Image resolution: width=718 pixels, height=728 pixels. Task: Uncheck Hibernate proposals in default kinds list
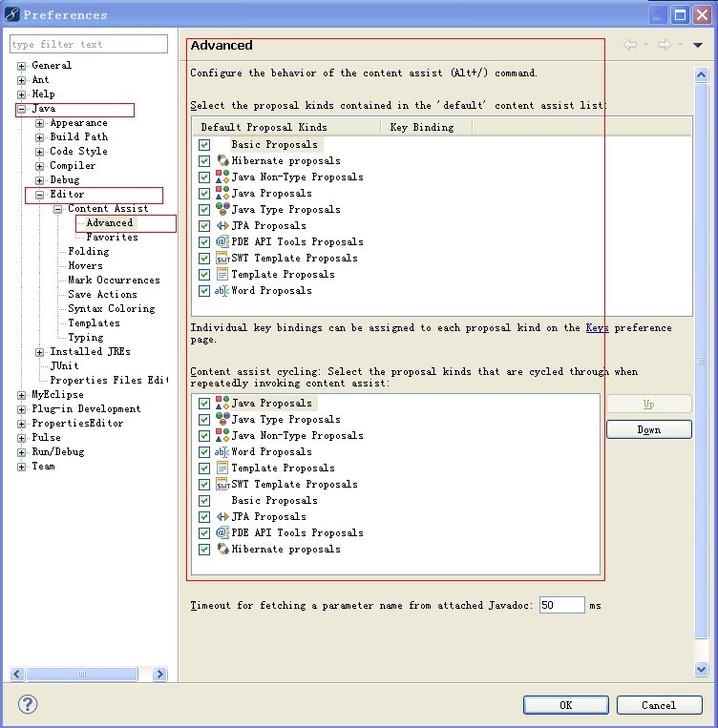[x=204, y=161]
